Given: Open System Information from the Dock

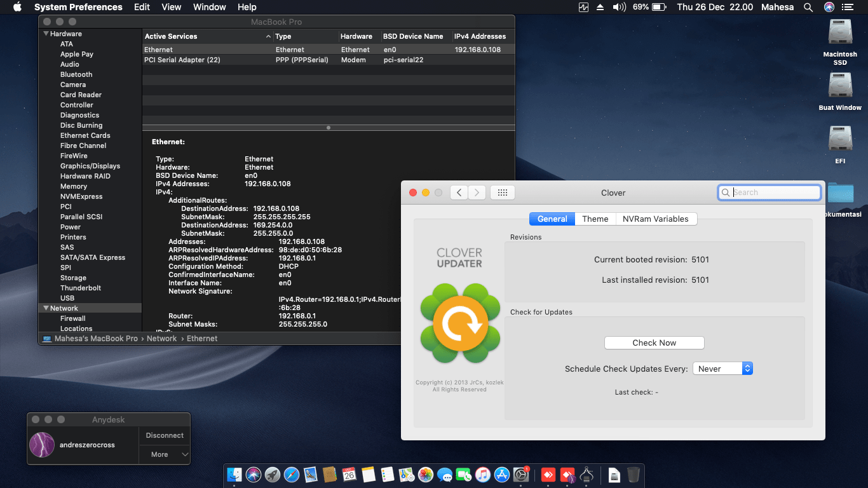Looking at the screenshot, I should (x=587, y=474).
